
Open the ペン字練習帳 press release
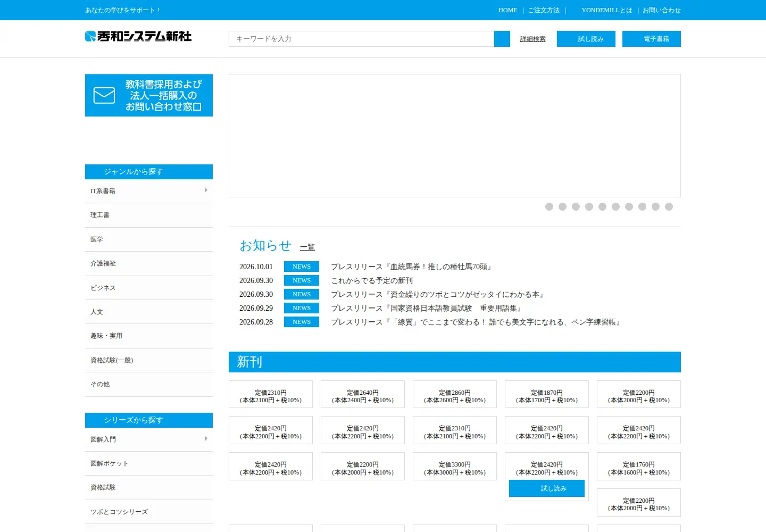point(477,322)
